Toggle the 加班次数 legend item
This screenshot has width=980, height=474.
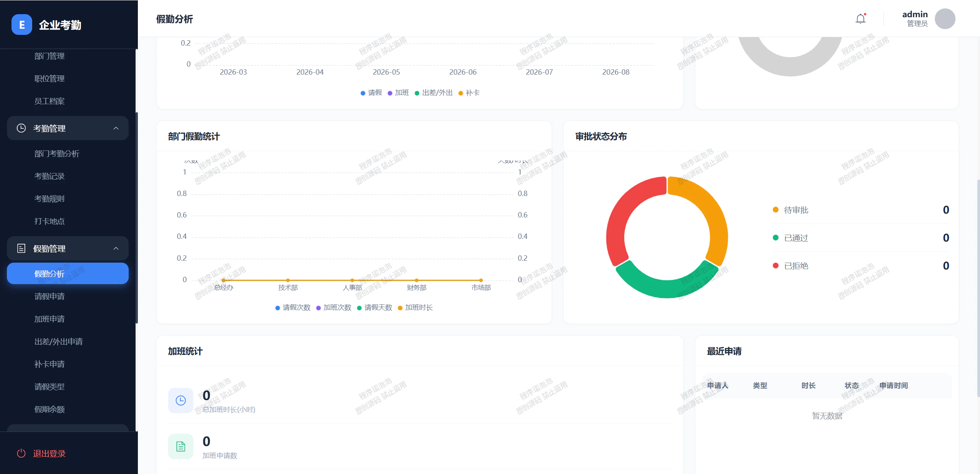[x=334, y=307]
